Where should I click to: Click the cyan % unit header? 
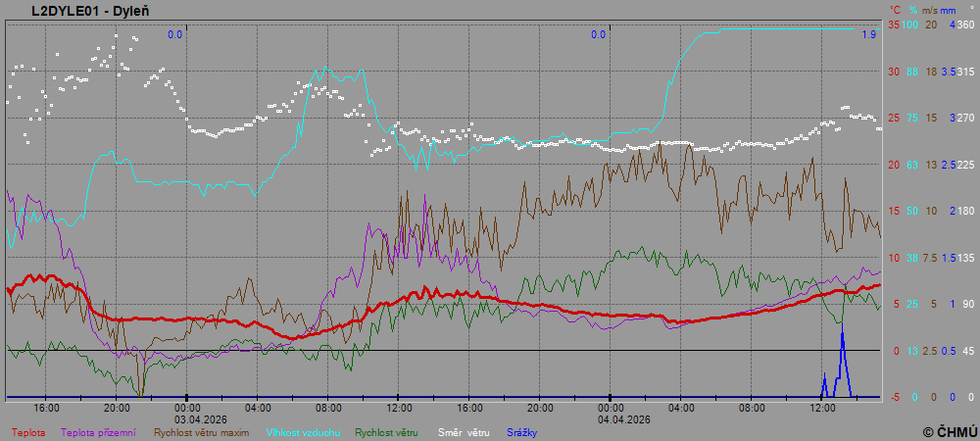[912, 10]
